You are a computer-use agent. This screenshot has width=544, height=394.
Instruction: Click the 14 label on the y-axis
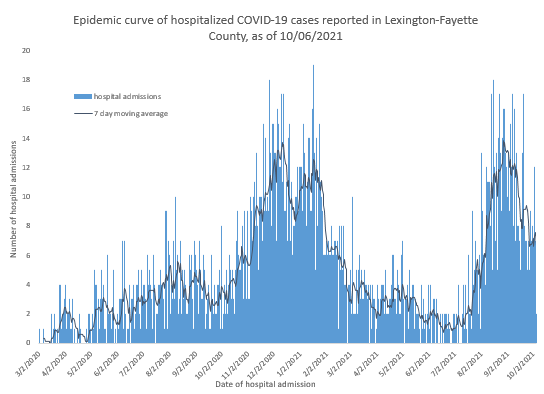(26, 138)
